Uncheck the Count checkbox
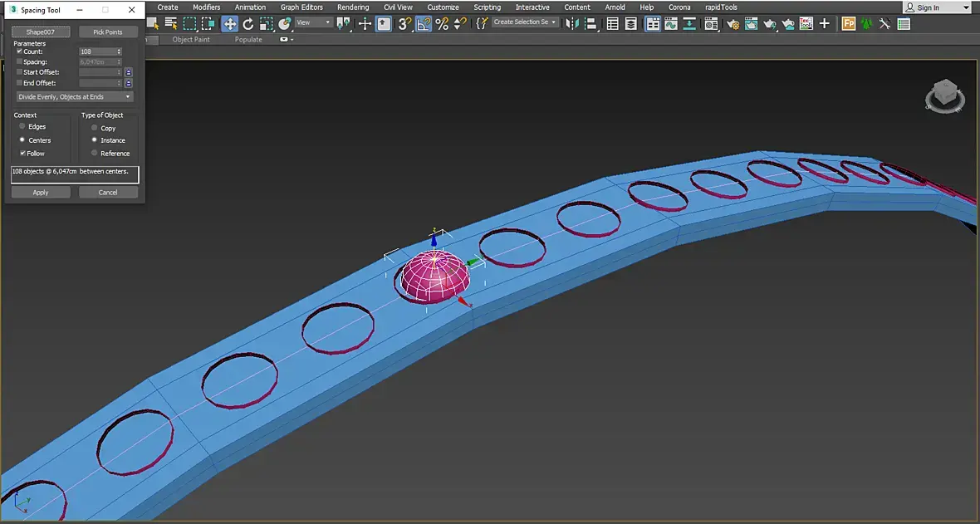 point(20,51)
